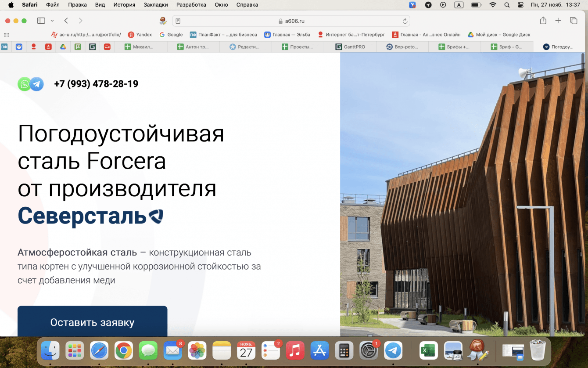
Task: Open the Интернет ба...т-Петербург bookmark
Action: (351, 35)
